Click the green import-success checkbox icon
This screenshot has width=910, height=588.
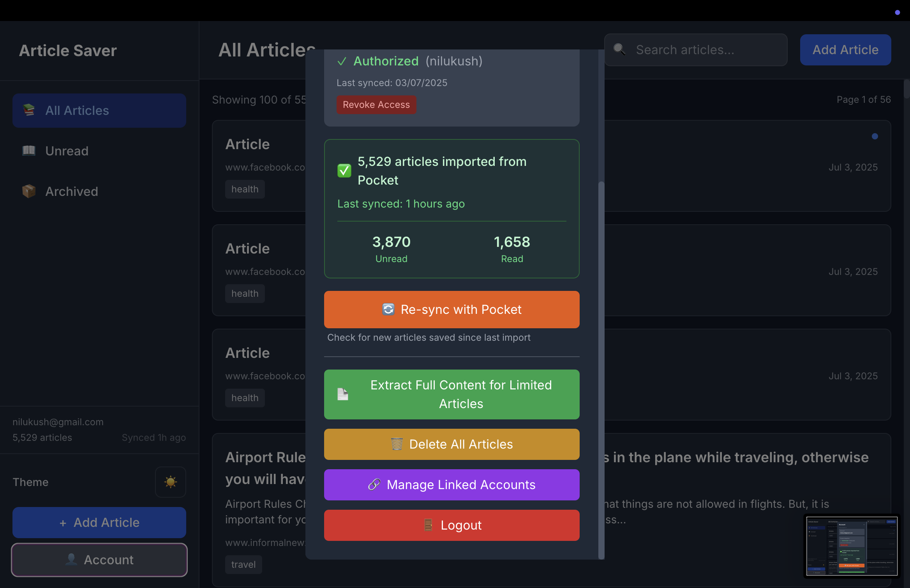pos(344,171)
